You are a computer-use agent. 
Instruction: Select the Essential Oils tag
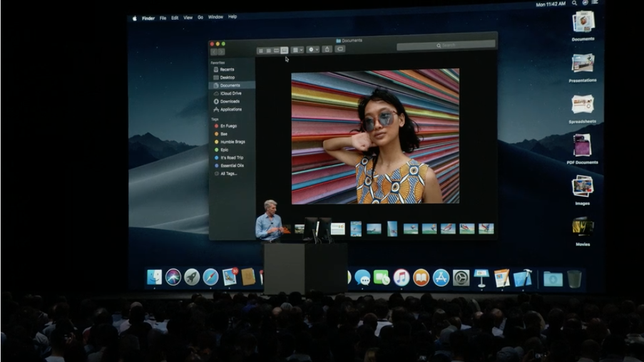(x=232, y=165)
